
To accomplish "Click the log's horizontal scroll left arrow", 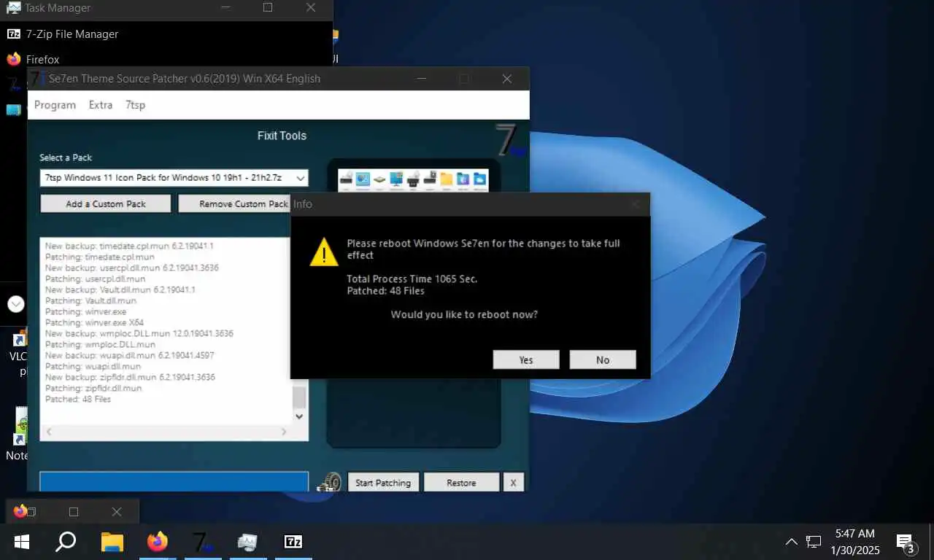I will 49,432.
